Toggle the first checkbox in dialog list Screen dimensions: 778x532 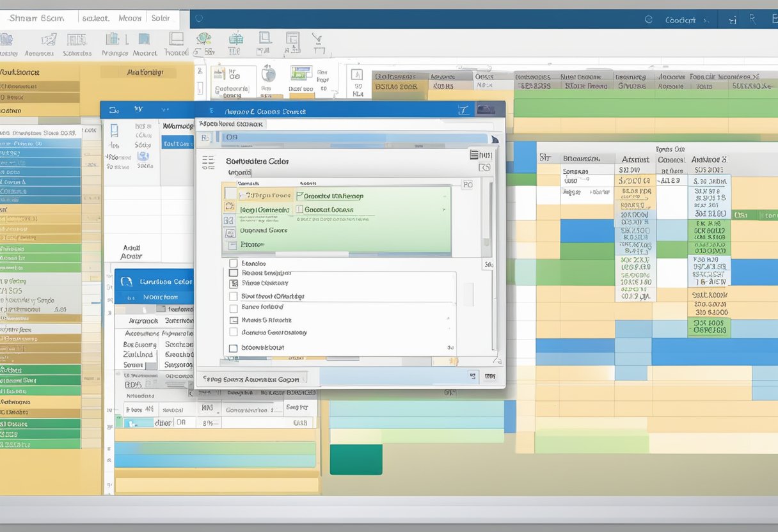[234, 263]
